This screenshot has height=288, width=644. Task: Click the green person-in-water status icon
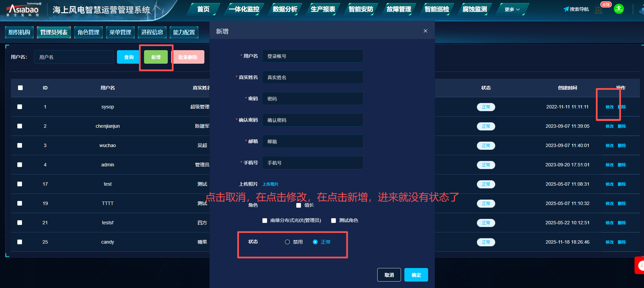tap(619, 9)
